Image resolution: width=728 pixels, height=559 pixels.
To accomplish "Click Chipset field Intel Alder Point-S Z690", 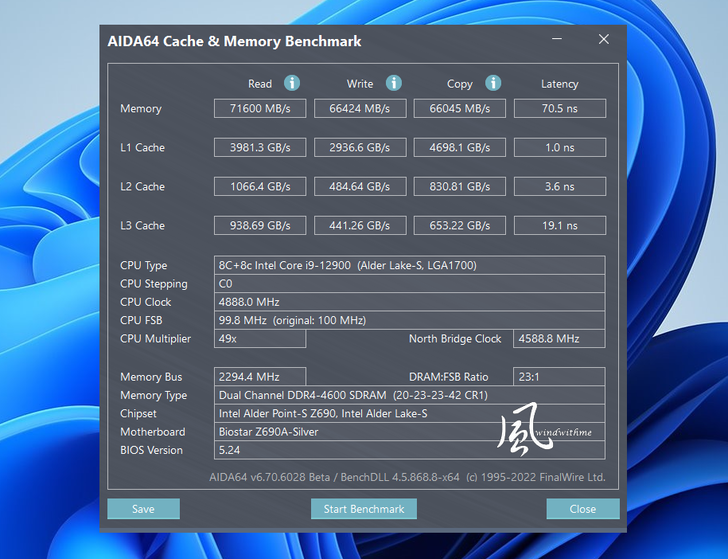I will coord(410,413).
